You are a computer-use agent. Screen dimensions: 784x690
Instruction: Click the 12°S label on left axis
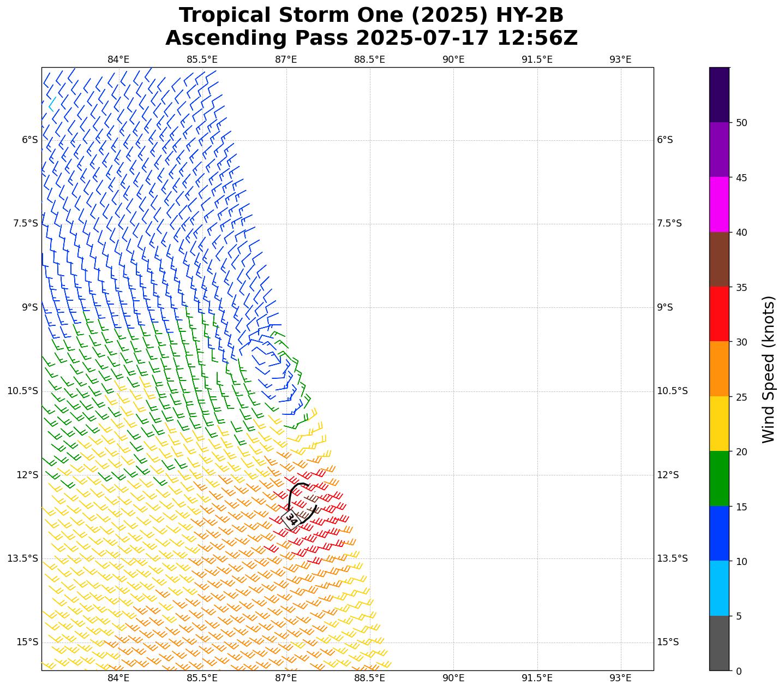[x=27, y=475]
